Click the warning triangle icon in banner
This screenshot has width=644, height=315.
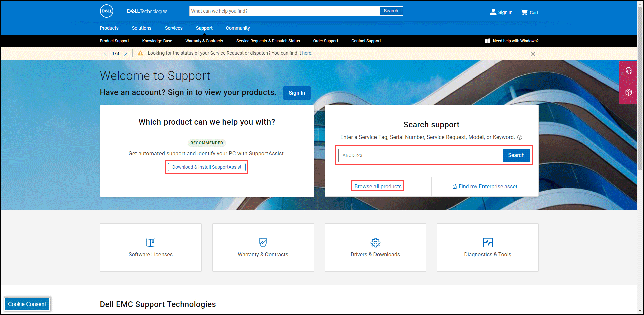[x=140, y=53]
